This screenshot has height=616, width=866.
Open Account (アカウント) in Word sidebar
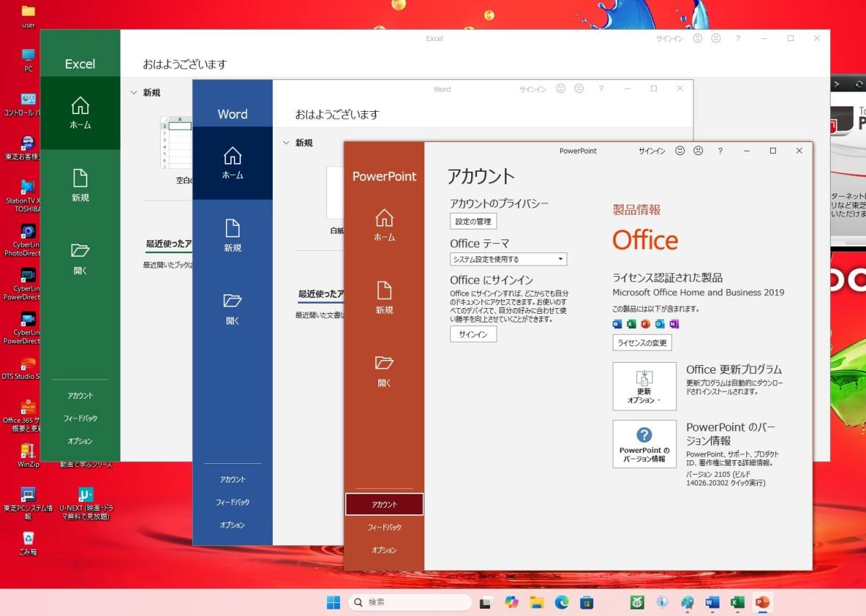click(x=232, y=480)
